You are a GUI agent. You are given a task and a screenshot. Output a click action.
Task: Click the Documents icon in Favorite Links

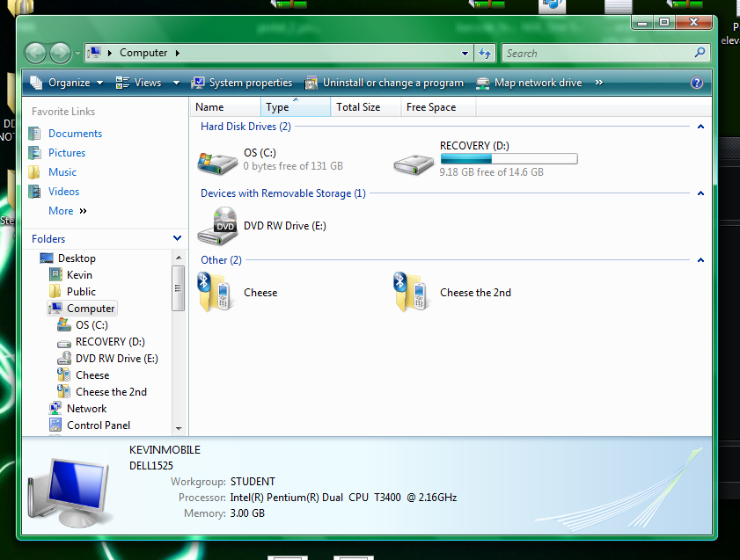click(34, 134)
